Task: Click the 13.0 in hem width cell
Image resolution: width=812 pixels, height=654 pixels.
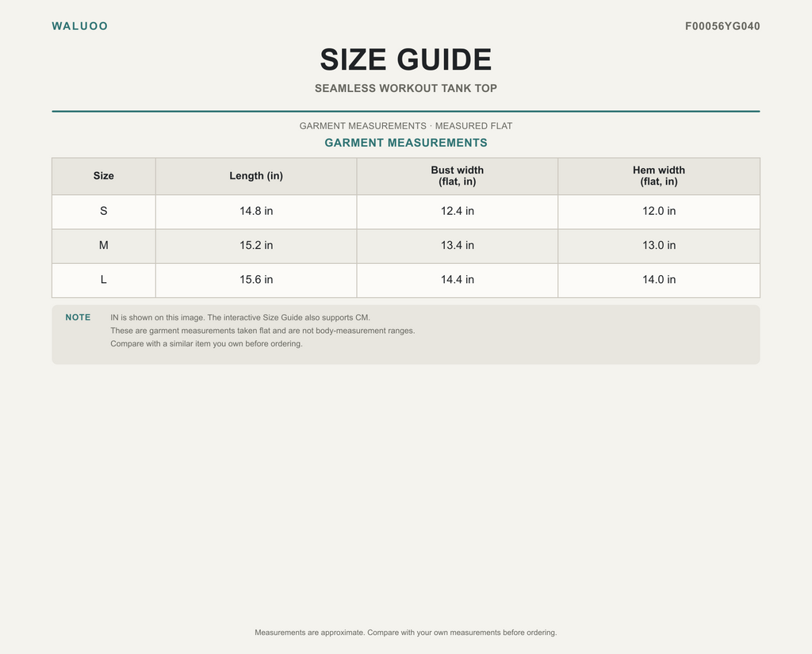Action: point(659,246)
